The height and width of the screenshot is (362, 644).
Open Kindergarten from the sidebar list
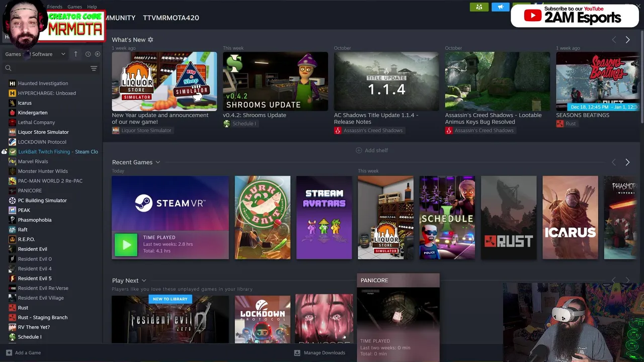pos(33,113)
